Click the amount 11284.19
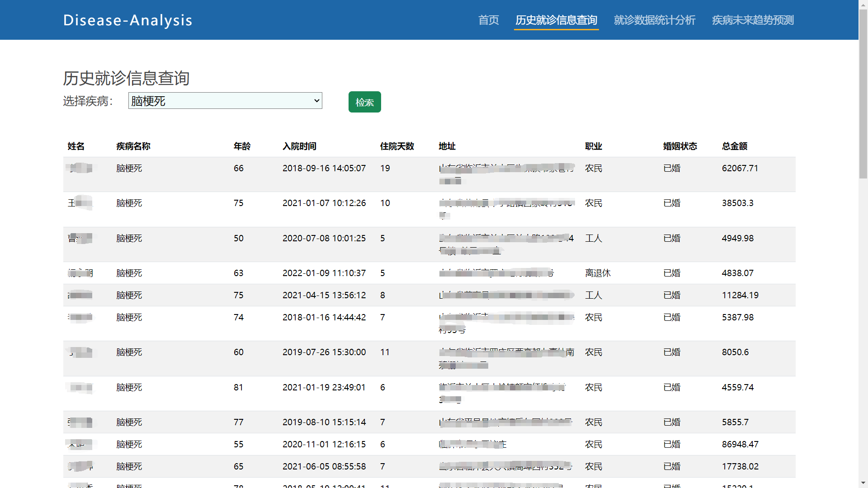 point(740,296)
